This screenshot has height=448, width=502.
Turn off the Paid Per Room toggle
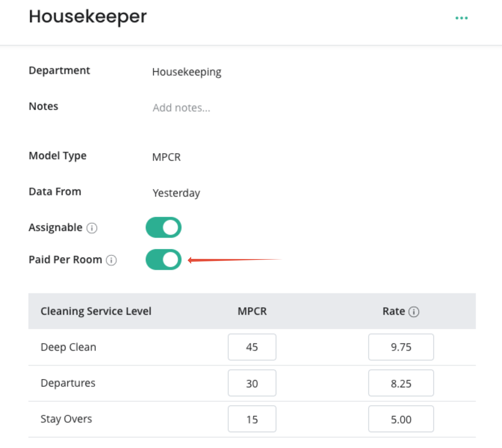click(164, 260)
